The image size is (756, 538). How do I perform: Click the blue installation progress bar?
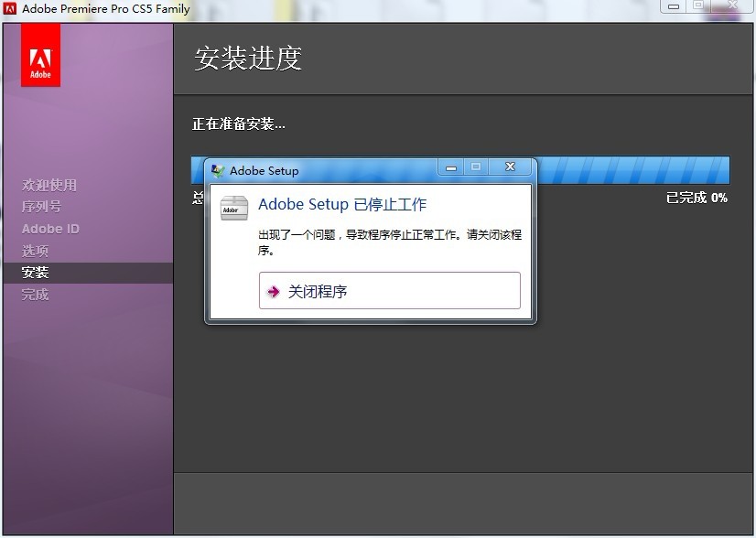(460, 169)
